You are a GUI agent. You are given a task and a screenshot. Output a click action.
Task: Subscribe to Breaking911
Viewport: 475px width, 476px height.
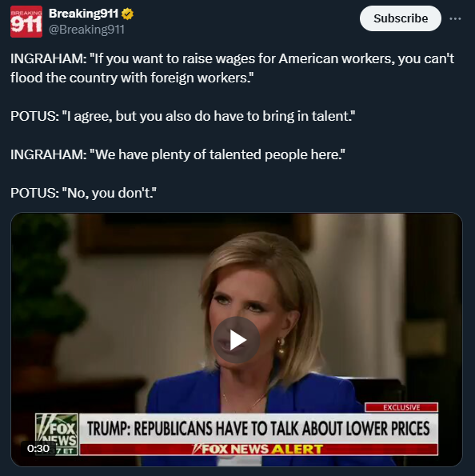click(401, 18)
